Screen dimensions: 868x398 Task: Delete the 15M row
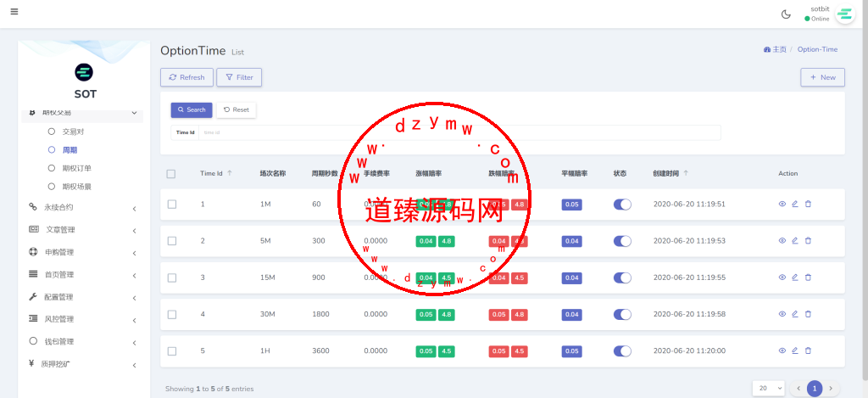(808, 277)
